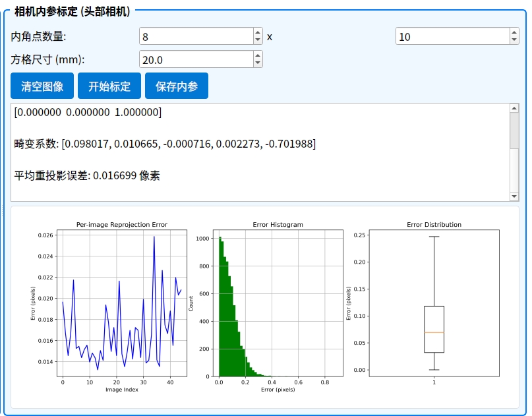
Task: Click 保存内参 to save intrinsics
Action: 177,86
